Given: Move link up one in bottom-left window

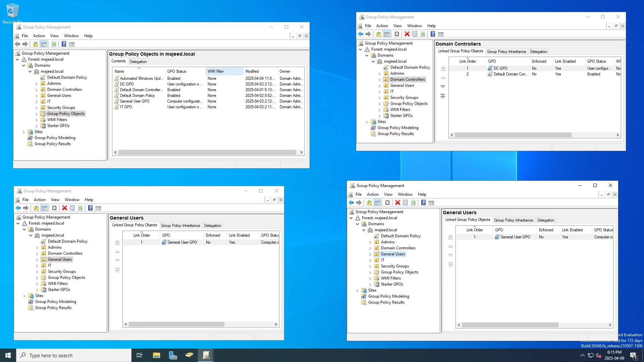Looking at the screenshot, I should (x=117, y=252).
